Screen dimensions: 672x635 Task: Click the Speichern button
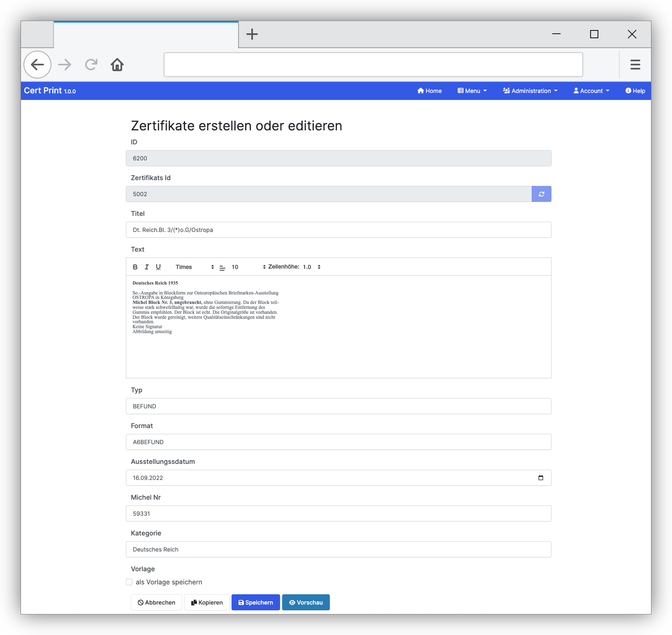pyautogui.click(x=255, y=603)
